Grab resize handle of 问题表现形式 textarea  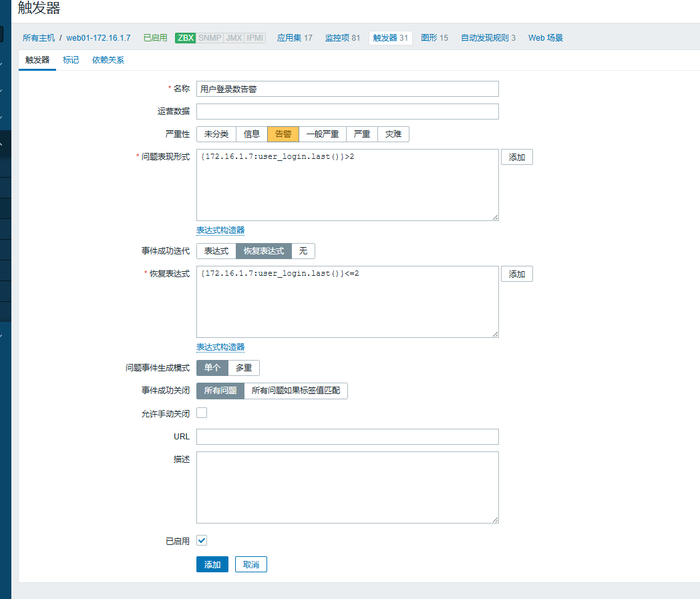[495, 217]
